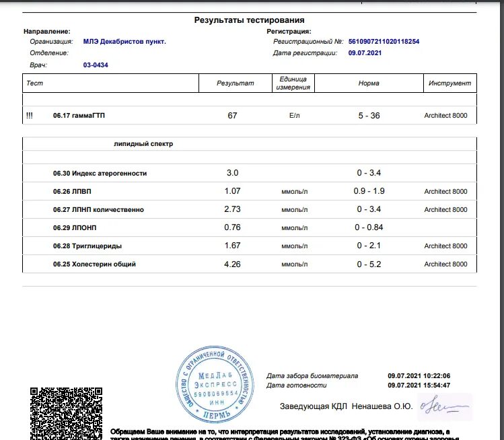Image resolution: width=504 pixels, height=440 pixels.
Task: Click the 'Результат' column header
Action: coord(235,83)
